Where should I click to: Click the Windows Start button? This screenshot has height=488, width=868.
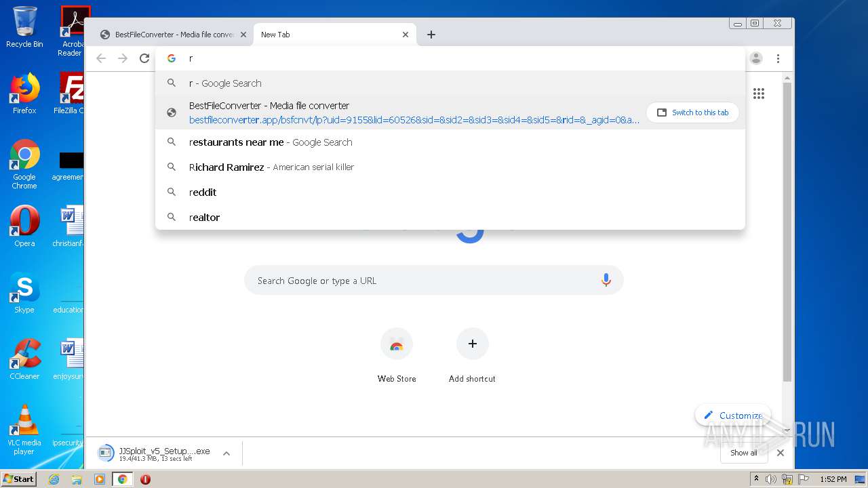pos(18,479)
